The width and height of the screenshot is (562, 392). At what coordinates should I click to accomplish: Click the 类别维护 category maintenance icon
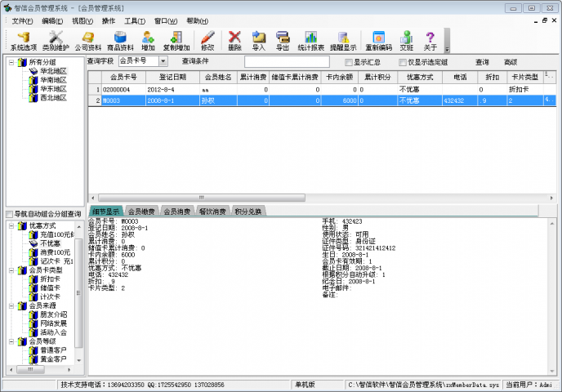56,40
